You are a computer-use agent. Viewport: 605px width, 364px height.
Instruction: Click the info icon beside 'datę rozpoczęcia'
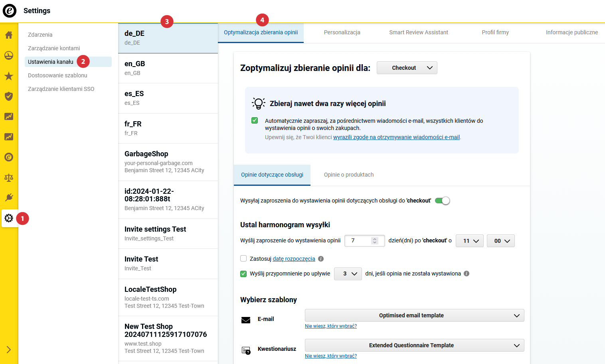pos(321,259)
